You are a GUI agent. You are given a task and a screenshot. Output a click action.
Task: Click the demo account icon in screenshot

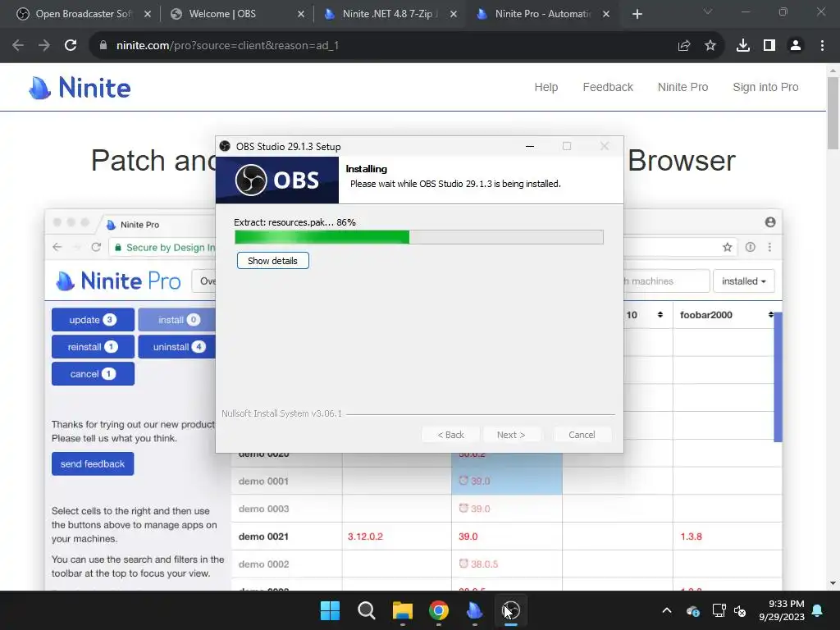[770, 222]
